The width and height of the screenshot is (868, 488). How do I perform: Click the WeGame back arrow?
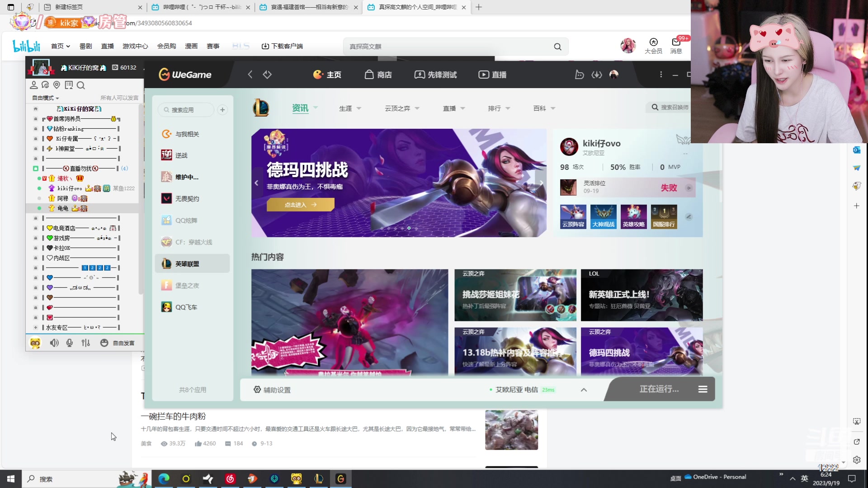(250, 74)
